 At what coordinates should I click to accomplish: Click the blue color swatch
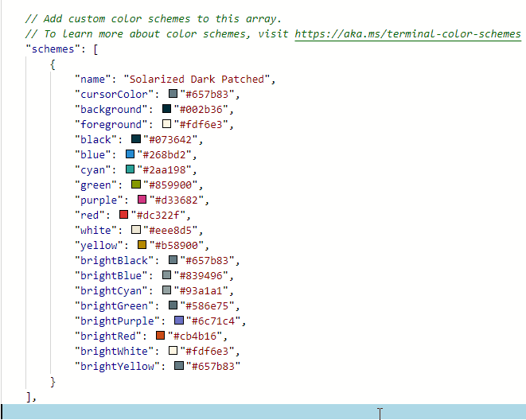coord(130,154)
